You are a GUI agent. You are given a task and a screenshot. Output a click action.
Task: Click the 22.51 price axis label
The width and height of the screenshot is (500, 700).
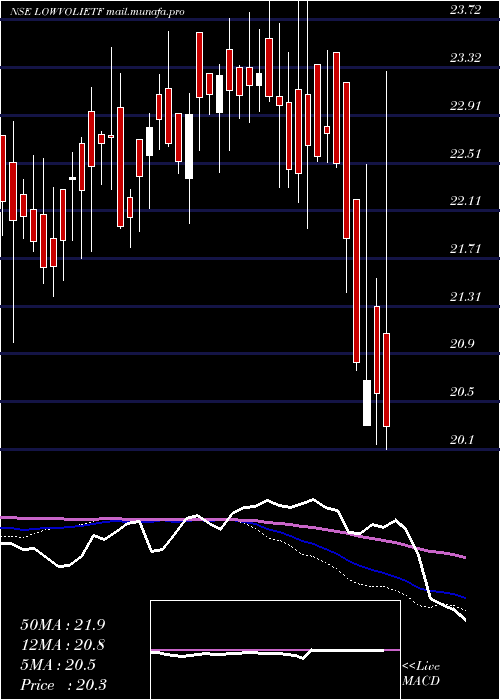(x=466, y=154)
